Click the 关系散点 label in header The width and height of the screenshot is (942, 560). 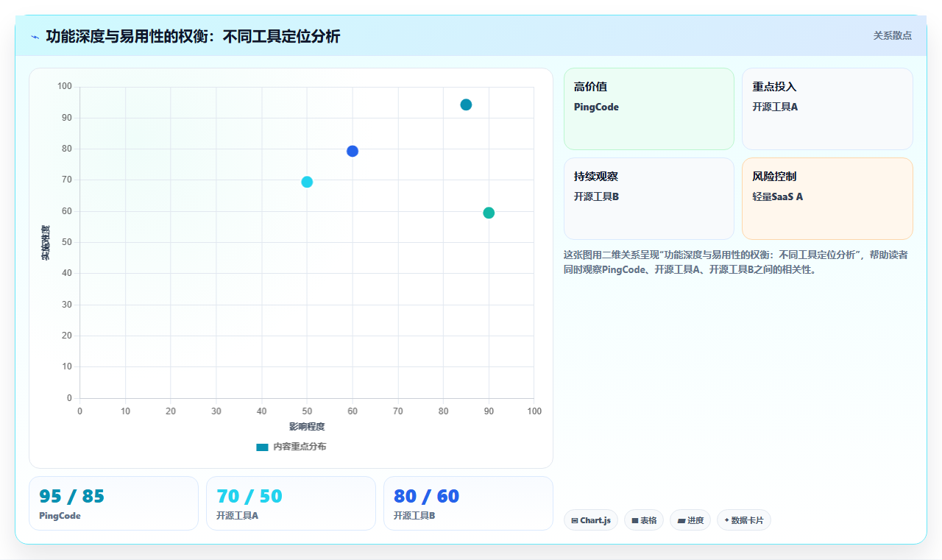pos(893,35)
